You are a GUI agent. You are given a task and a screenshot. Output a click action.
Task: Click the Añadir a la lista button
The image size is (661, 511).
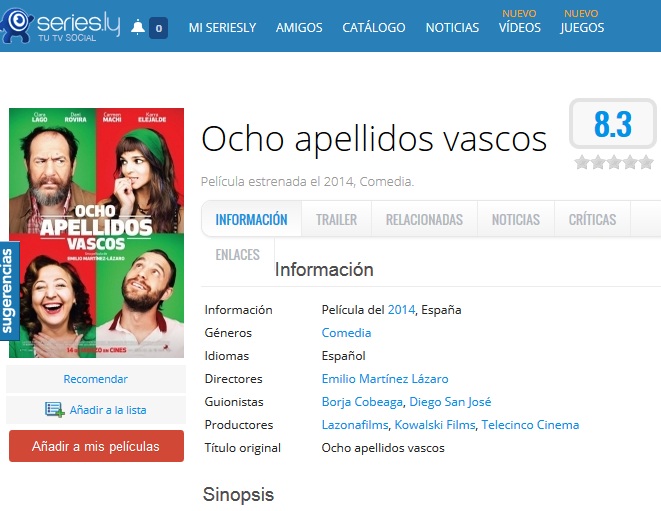tap(96, 410)
